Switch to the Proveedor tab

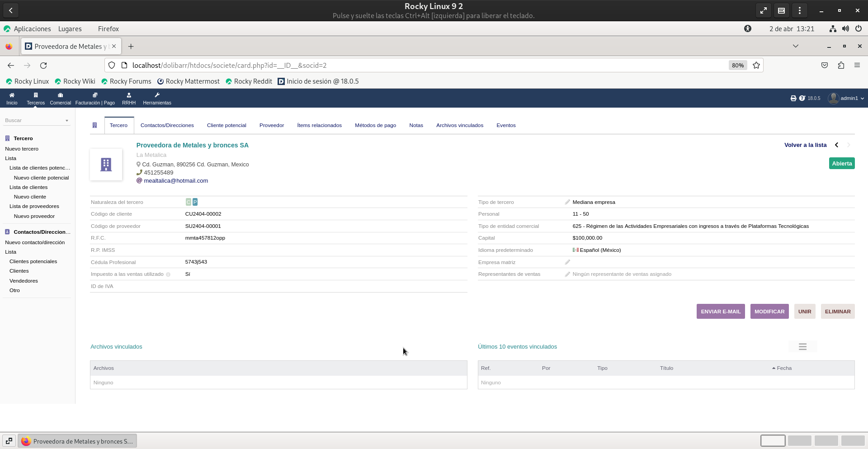point(272,125)
